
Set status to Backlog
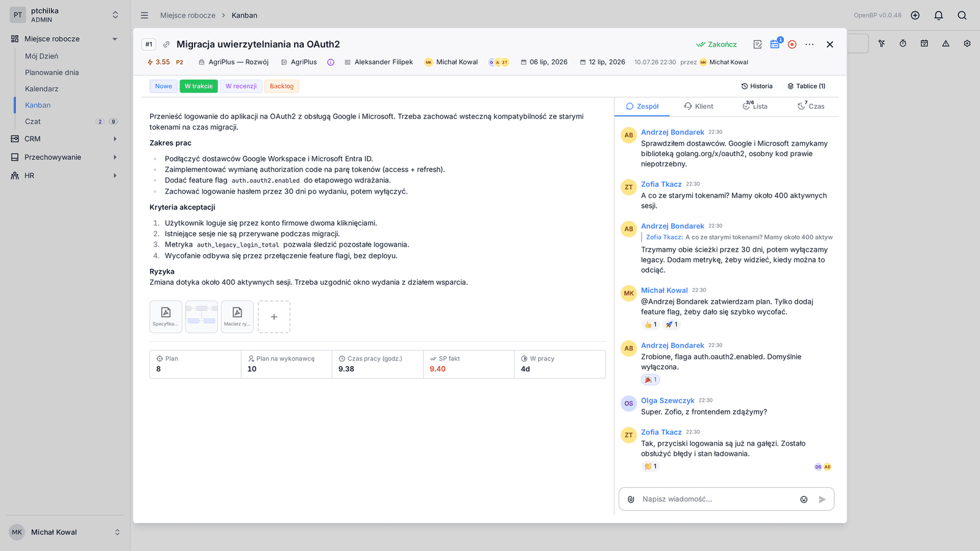coord(282,86)
